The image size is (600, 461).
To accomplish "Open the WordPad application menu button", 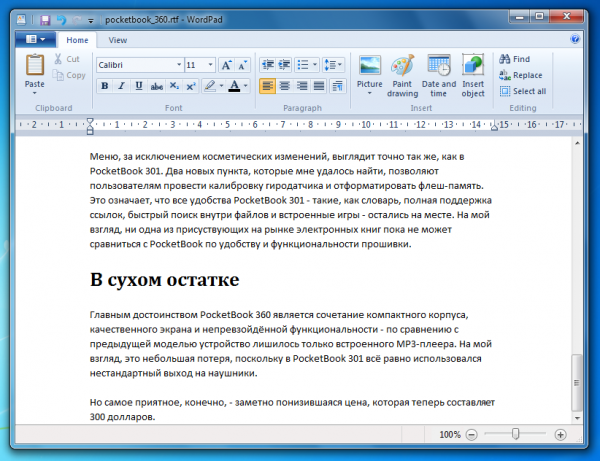I will [x=35, y=39].
